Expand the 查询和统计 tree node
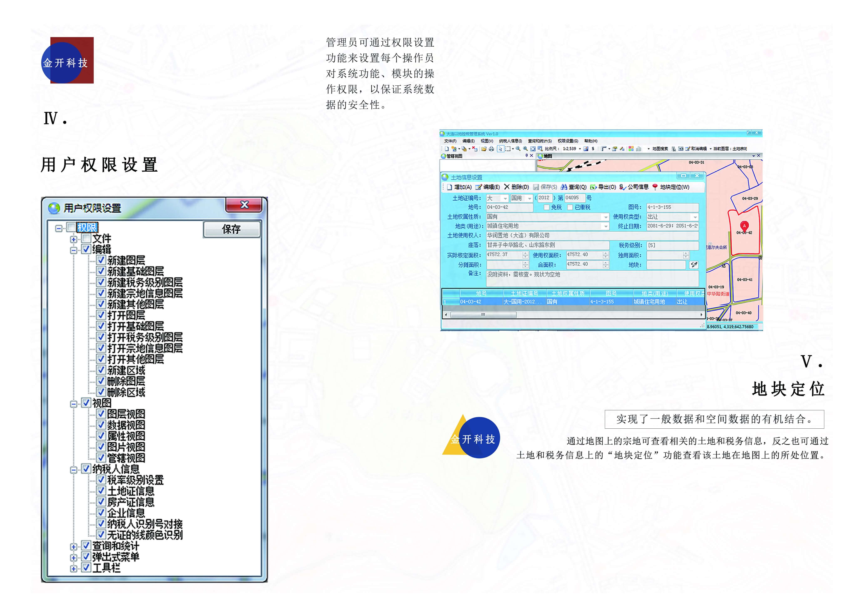 (73, 547)
